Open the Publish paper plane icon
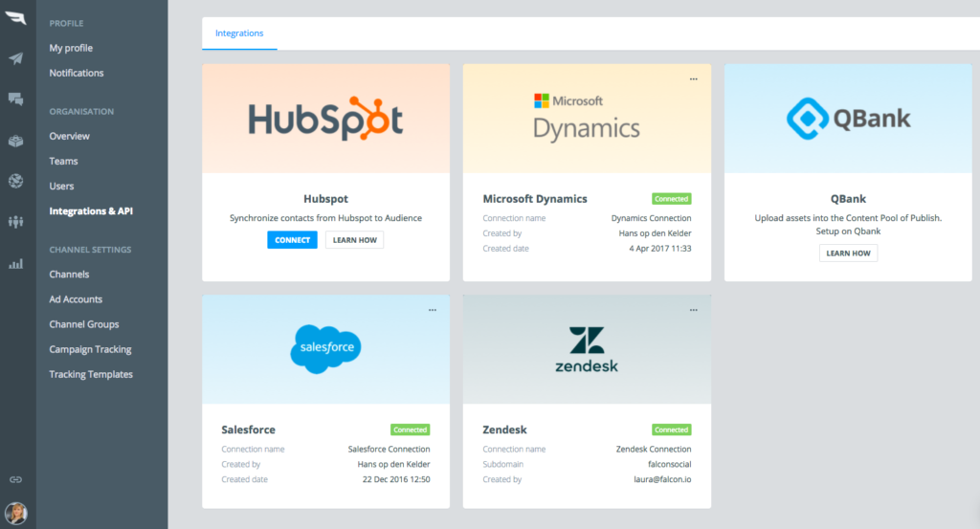 15,58
